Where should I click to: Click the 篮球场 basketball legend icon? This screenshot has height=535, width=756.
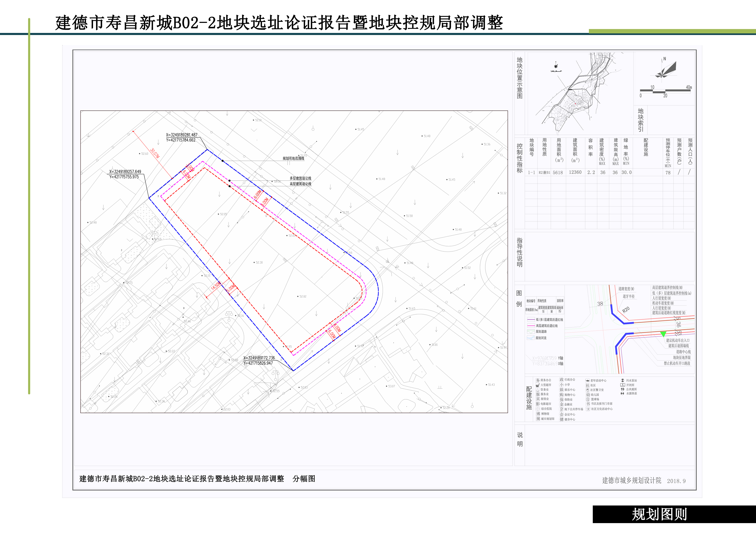coord(588,399)
